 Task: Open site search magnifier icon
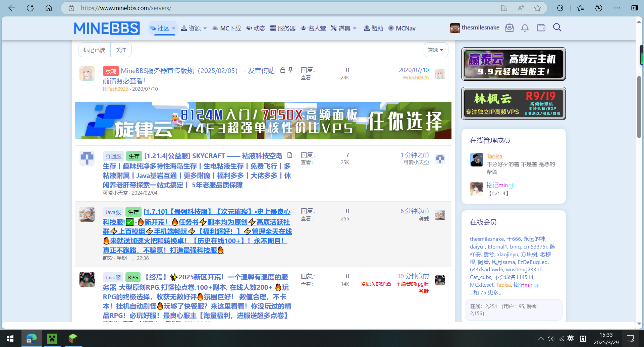coord(557,27)
